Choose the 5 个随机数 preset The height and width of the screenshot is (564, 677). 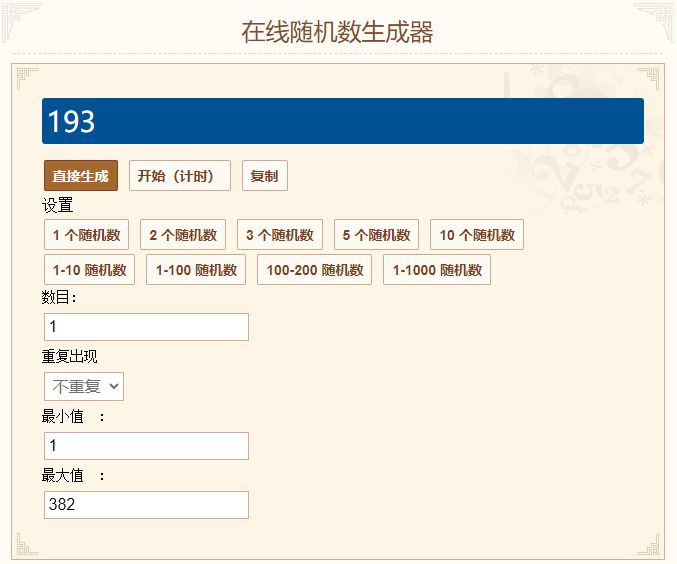pos(376,234)
